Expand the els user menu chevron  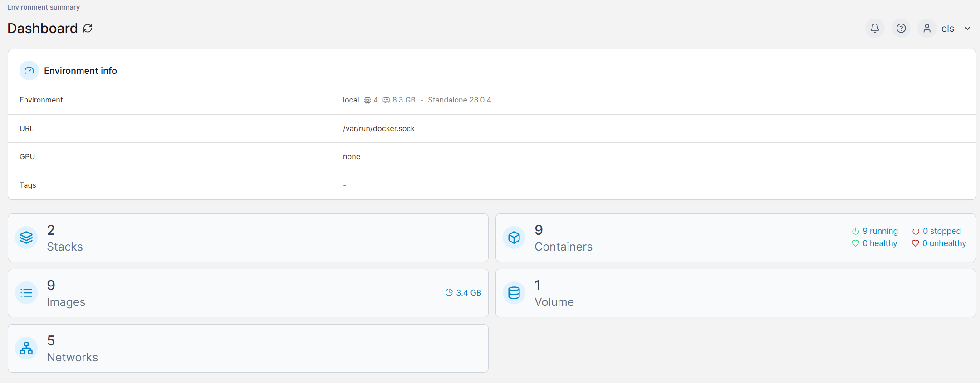point(967,29)
